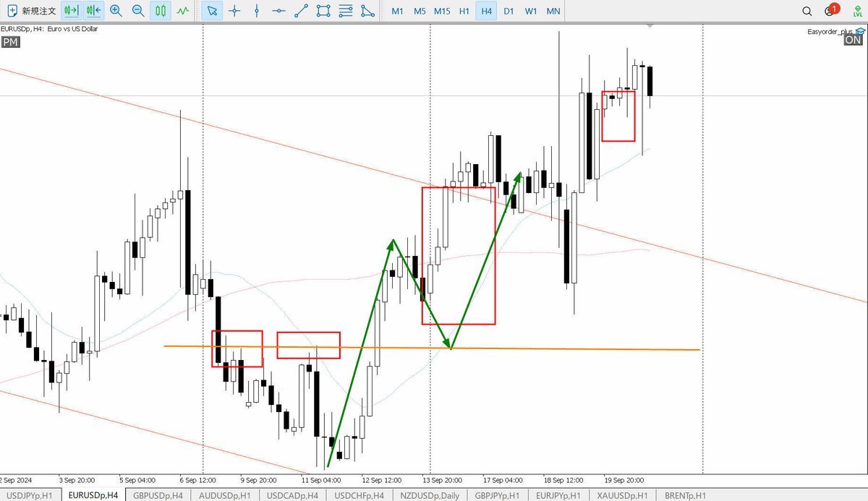Switch to W1 weekly timeframe
This screenshot has width=868, height=501.
[531, 11]
